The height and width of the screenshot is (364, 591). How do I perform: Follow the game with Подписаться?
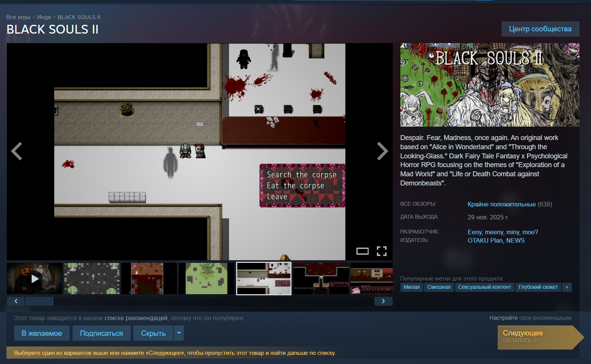(x=101, y=333)
